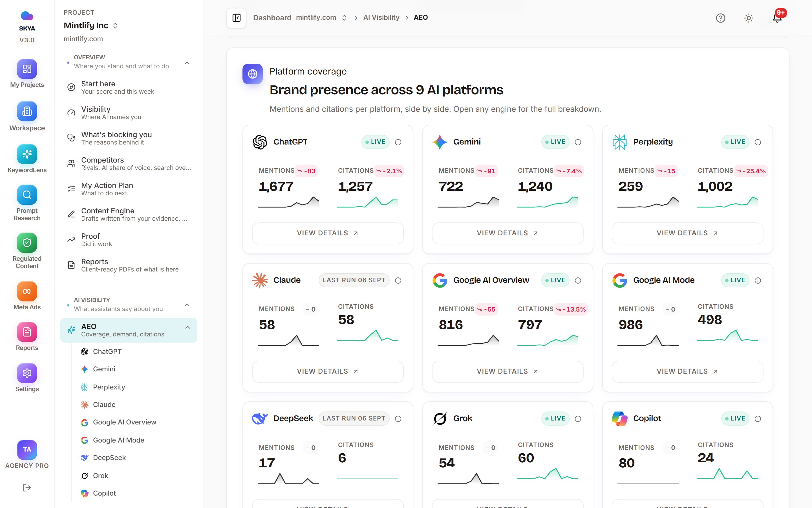Click the Gemini card info icon
This screenshot has height=508, width=812.
(x=578, y=142)
